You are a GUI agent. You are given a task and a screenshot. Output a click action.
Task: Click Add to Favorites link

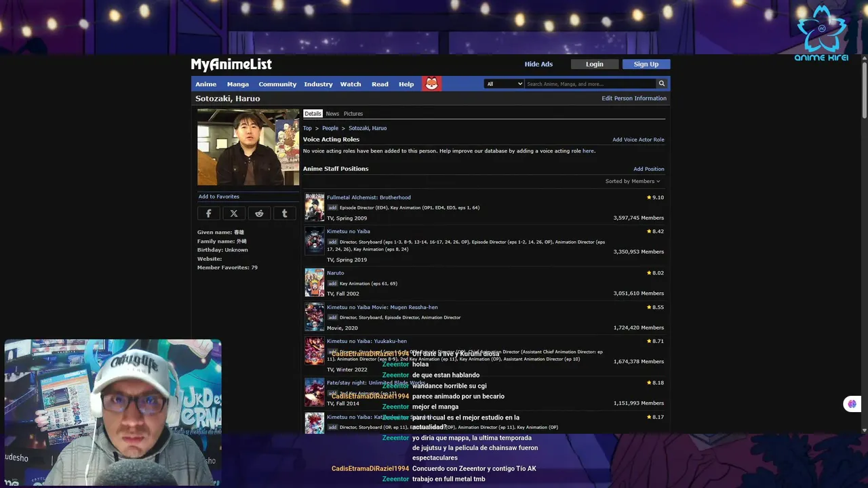point(219,197)
